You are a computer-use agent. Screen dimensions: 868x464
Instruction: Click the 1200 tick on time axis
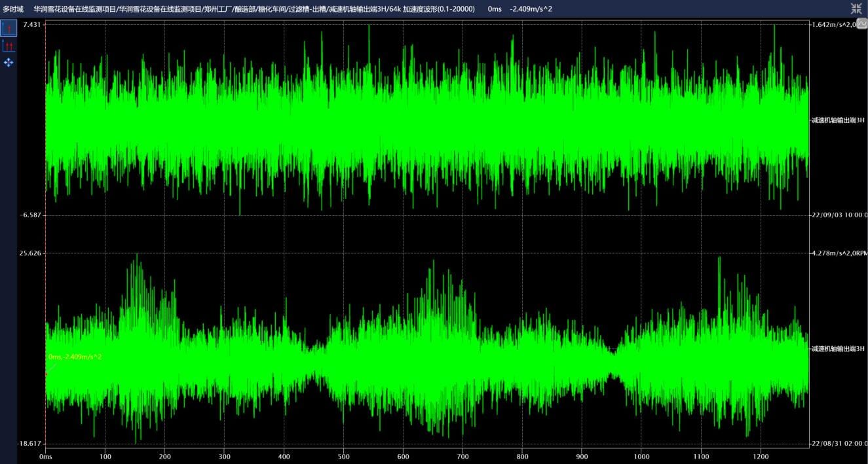[x=761, y=456]
